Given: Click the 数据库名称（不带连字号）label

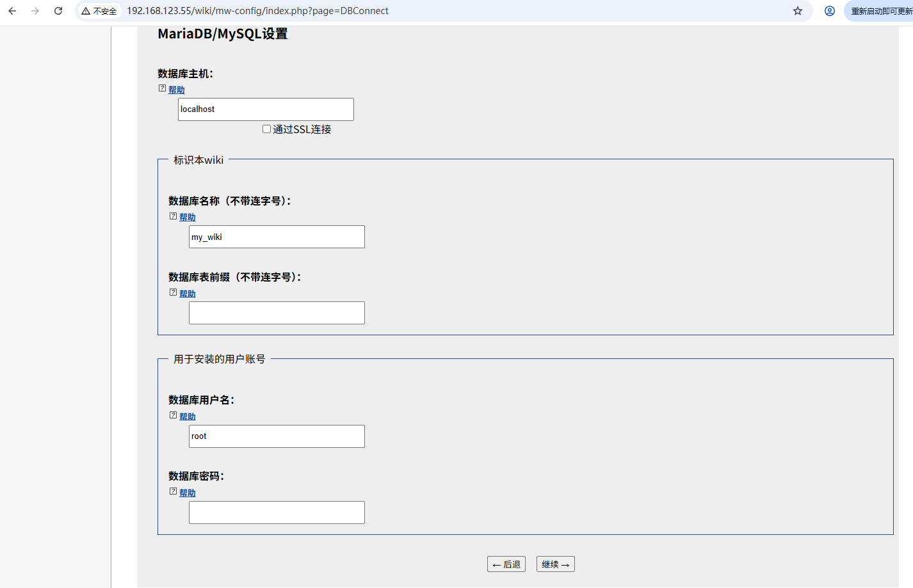Looking at the screenshot, I should pyautogui.click(x=230, y=201).
